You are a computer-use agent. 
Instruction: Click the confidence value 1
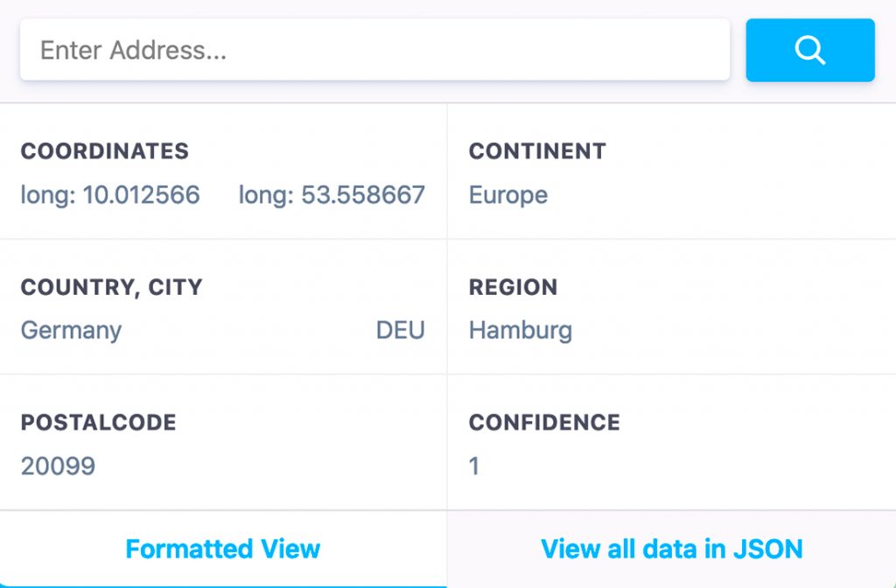473,465
